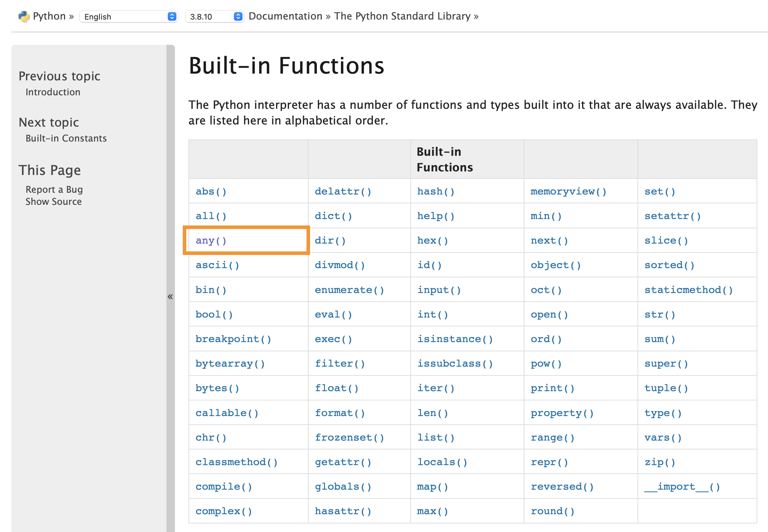768x532 pixels.
Task: Open the enumerate() function link
Action: (350, 290)
